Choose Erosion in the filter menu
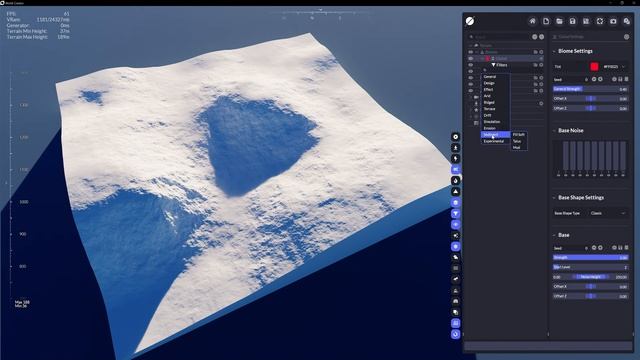640x360 pixels. 496,128
